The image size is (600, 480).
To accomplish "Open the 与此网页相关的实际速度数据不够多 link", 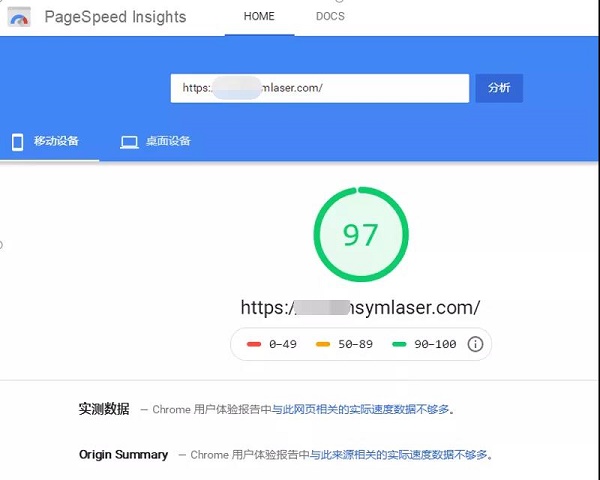I will tap(360, 410).
